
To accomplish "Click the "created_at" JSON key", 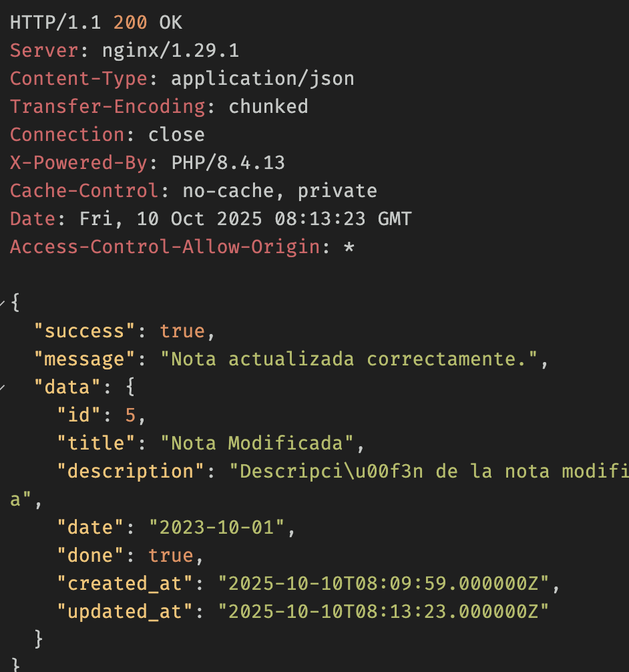I will (x=124, y=584).
